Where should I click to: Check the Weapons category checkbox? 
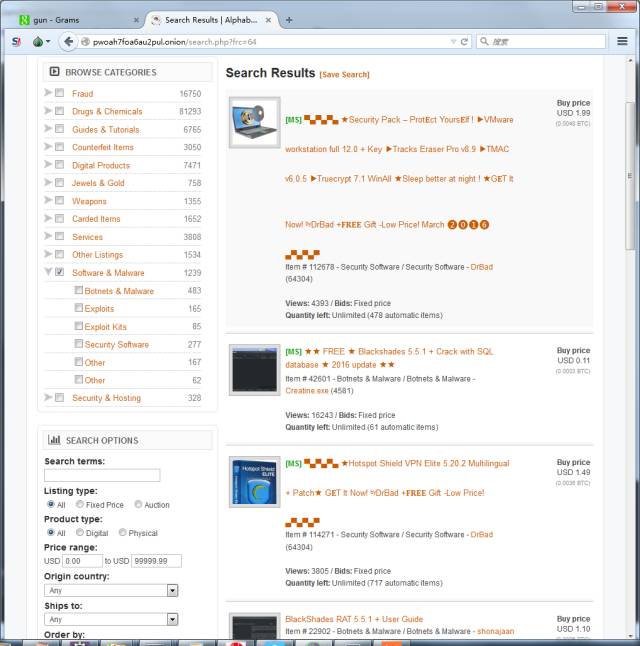click(x=60, y=200)
